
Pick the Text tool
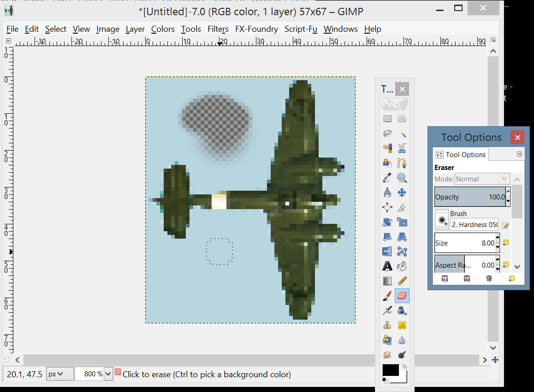(387, 266)
